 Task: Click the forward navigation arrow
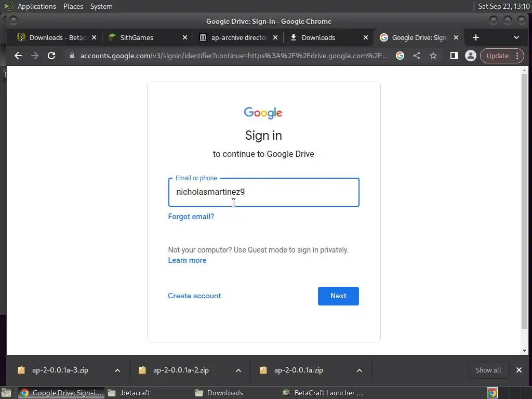(35, 56)
